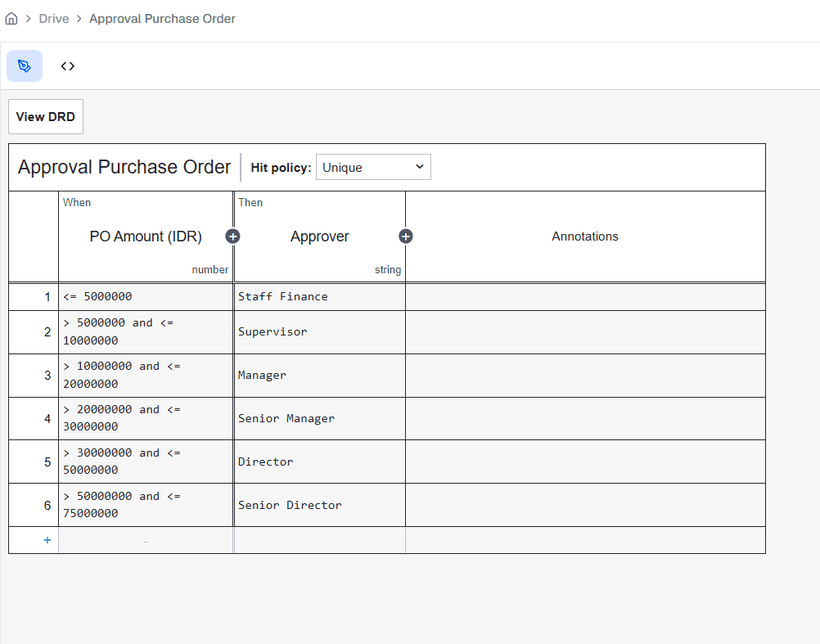Edit the Senior Director output cell
Image resolution: width=820 pixels, height=644 pixels.
[319, 505]
